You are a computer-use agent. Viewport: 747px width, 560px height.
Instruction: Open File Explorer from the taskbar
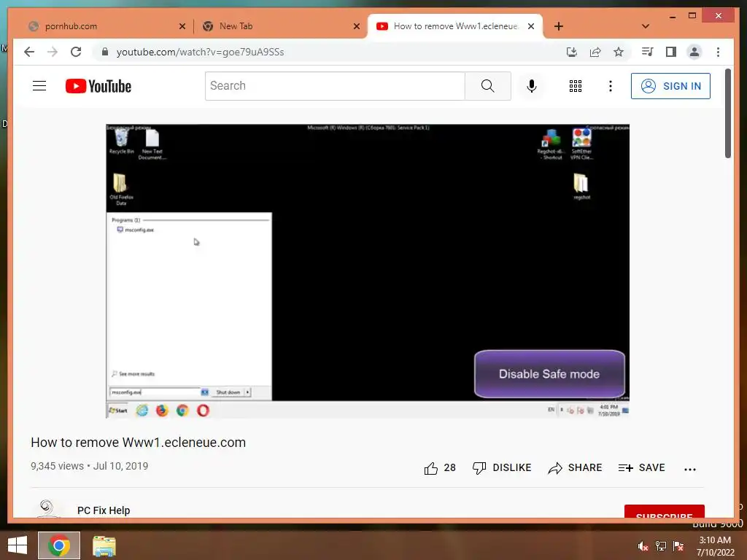pyautogui.click(x=104, y=545)
